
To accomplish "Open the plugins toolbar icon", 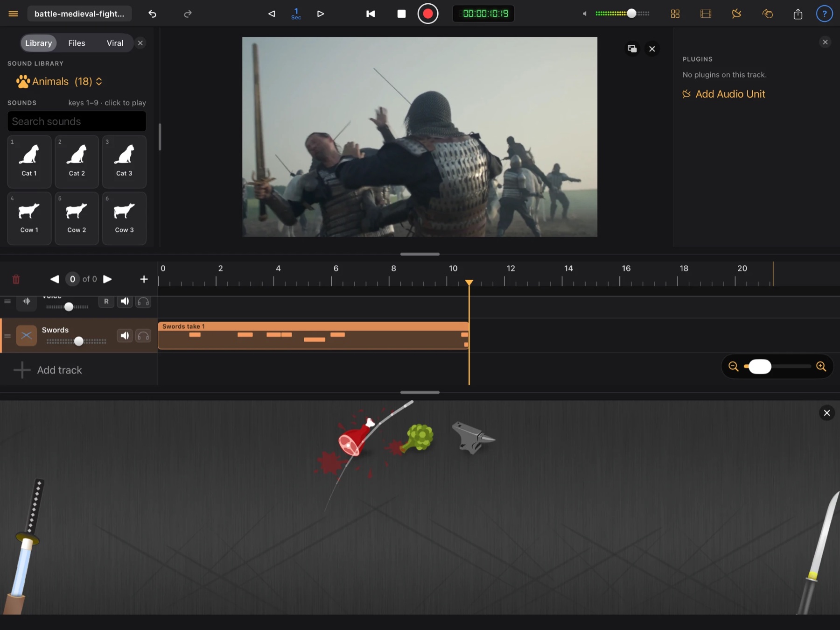I will click(x=736, y=14).
